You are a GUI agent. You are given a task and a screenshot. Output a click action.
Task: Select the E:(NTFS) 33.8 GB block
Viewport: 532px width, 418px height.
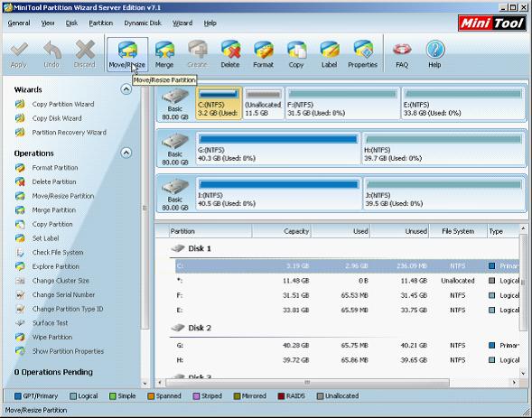[463, 104]
